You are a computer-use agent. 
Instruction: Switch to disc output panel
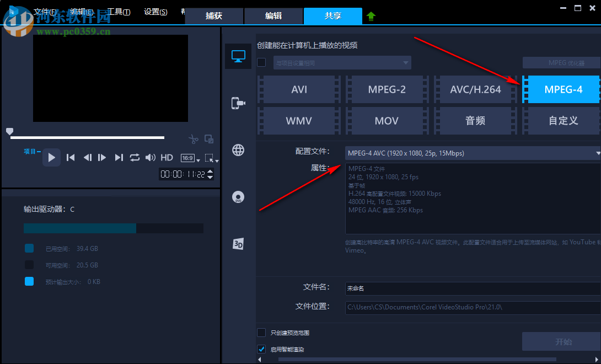coord(238,196)
